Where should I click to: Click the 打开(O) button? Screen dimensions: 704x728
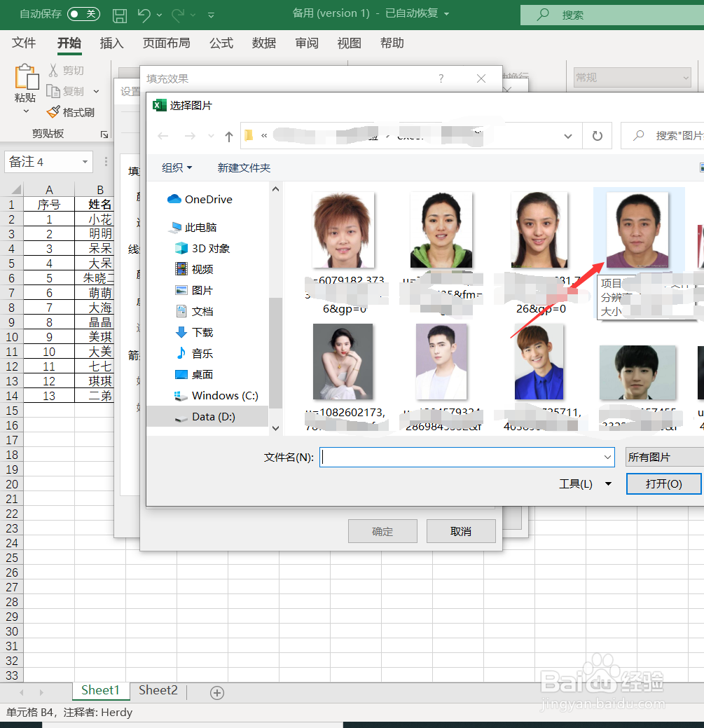663,484
